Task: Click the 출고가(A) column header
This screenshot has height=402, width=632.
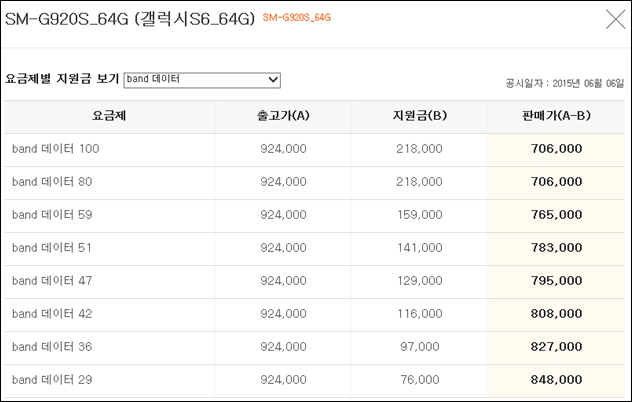Action: 283,116
